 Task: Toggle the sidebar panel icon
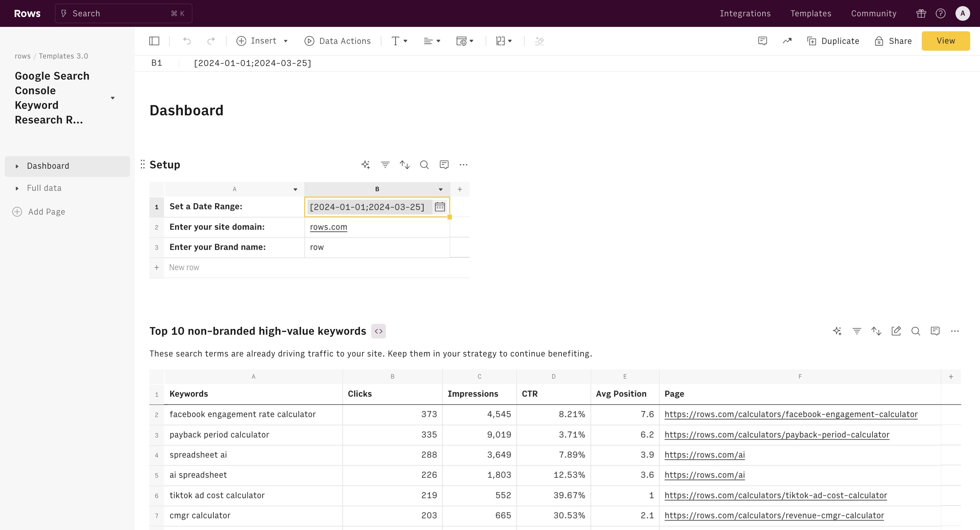154,41
